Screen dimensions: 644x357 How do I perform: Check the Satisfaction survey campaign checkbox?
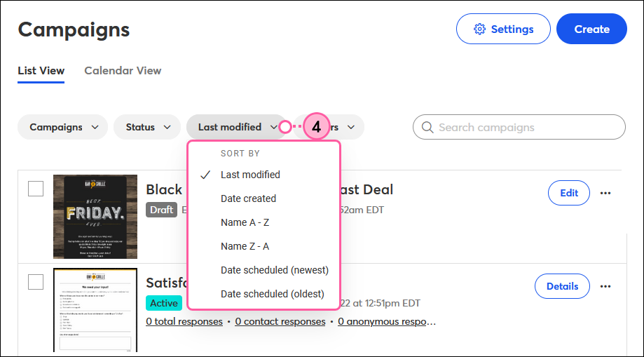pos(36,282)
